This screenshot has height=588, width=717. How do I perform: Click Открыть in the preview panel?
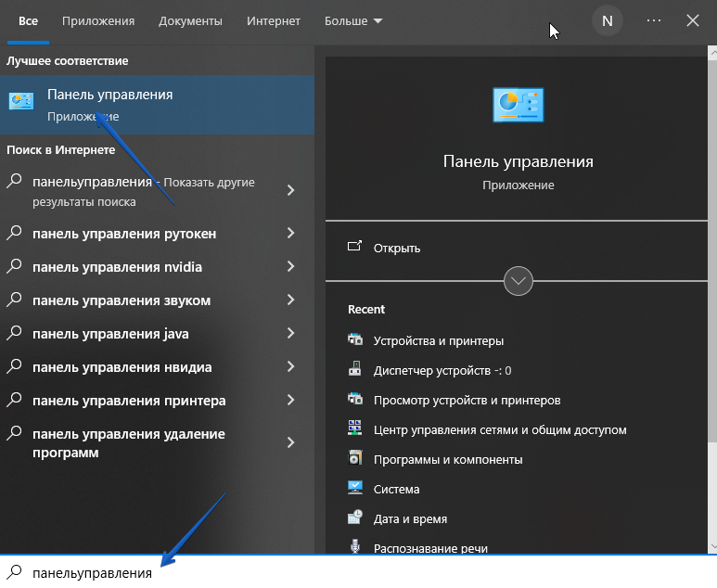(396, 248)
